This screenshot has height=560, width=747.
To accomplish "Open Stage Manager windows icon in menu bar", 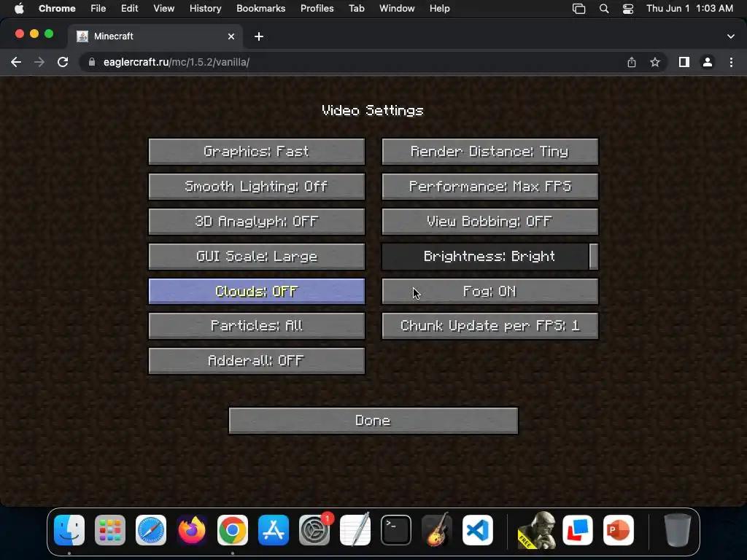I will tap(578, 9).
